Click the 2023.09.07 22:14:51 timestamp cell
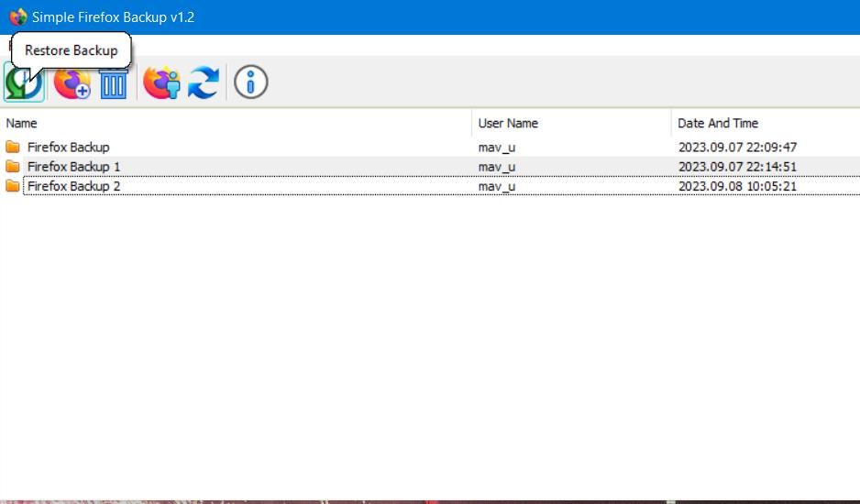This screenshot has width=860, height=504. tap(737, 167)
